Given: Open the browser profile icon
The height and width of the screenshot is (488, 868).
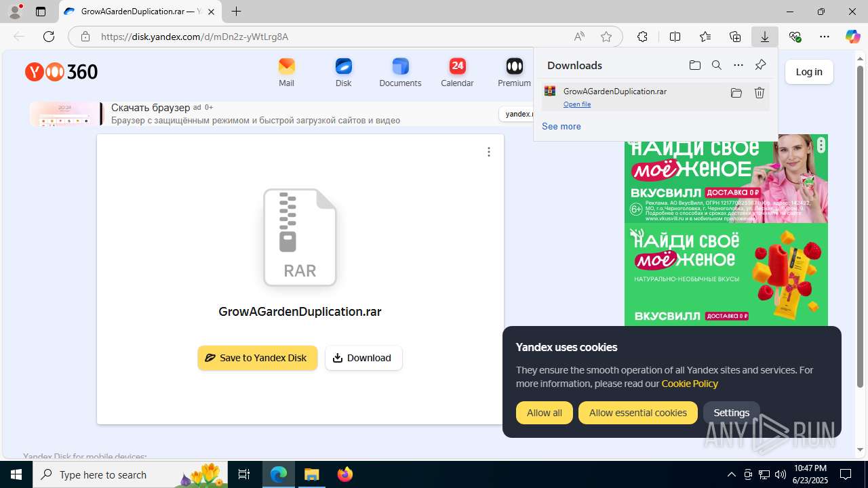Looking at the screenshot, I should tap(15, 12).
